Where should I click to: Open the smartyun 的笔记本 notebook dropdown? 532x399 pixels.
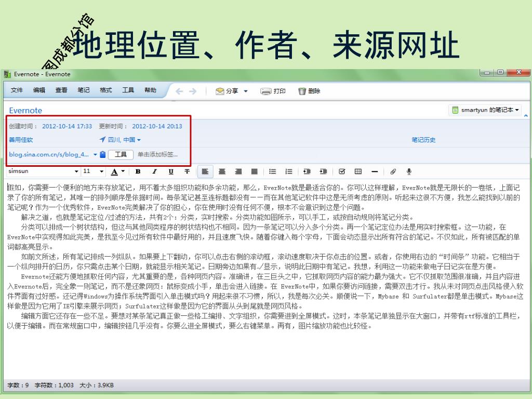(485, 110)
